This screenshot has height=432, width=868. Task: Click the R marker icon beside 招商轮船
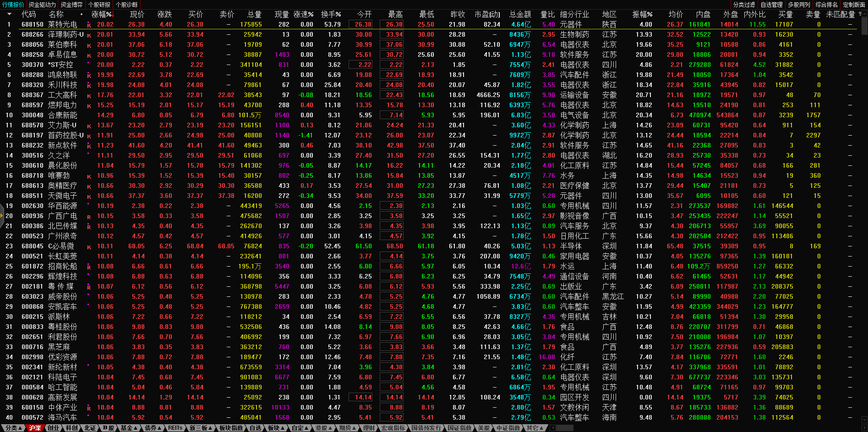89,267
